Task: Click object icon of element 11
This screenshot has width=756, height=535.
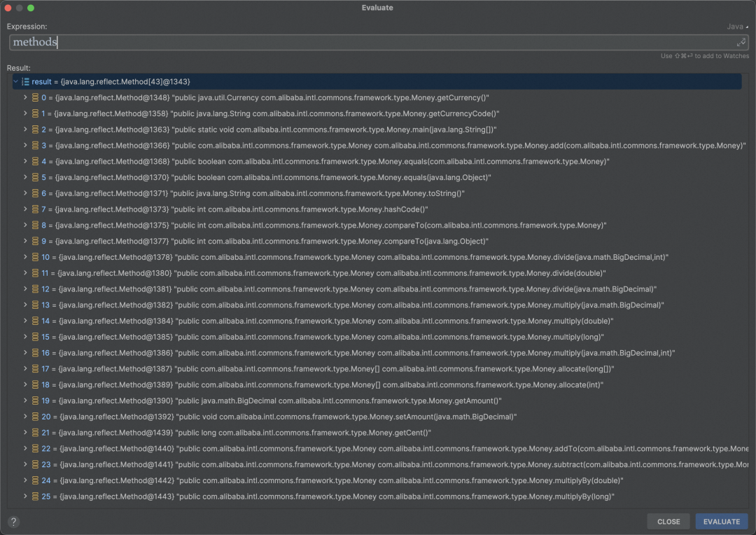Action: pos(35,273)
